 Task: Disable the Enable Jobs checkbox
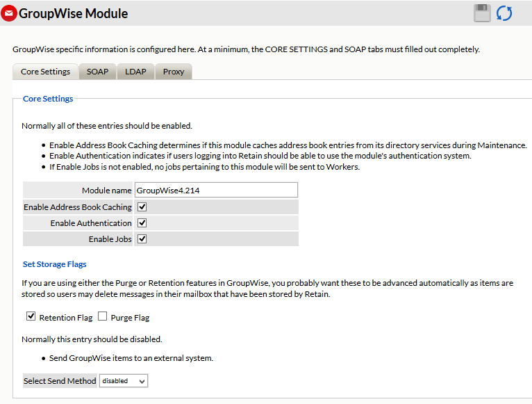tap(142, 239)
